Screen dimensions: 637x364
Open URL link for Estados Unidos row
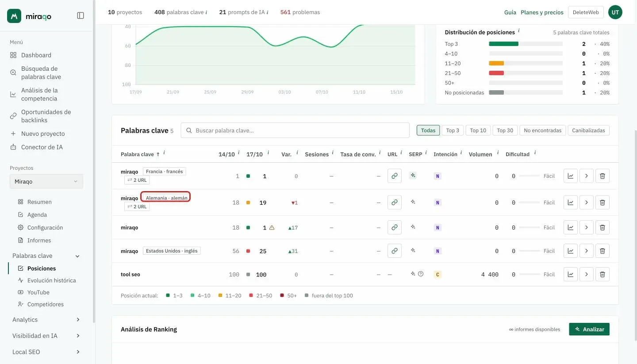394,251
